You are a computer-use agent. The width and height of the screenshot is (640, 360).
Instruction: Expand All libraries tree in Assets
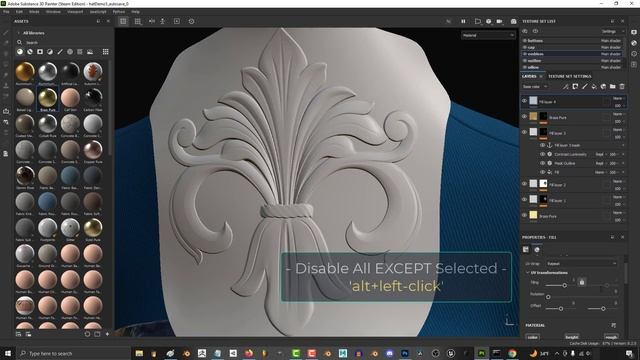click(x=18, y=33)
